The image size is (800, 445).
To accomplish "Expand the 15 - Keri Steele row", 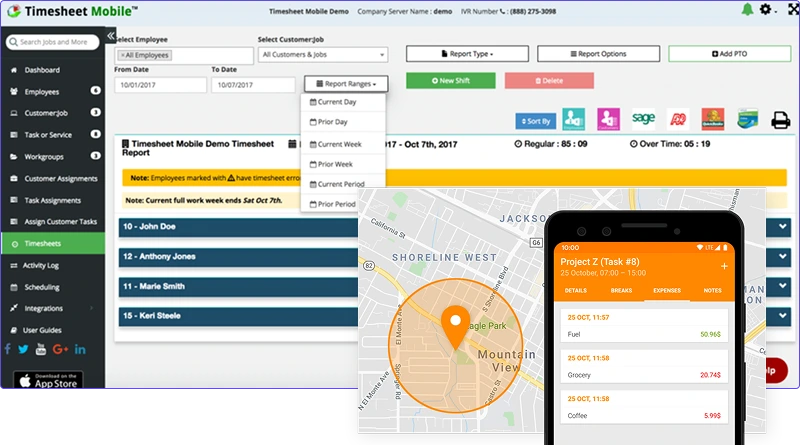I will coord(783,316).
